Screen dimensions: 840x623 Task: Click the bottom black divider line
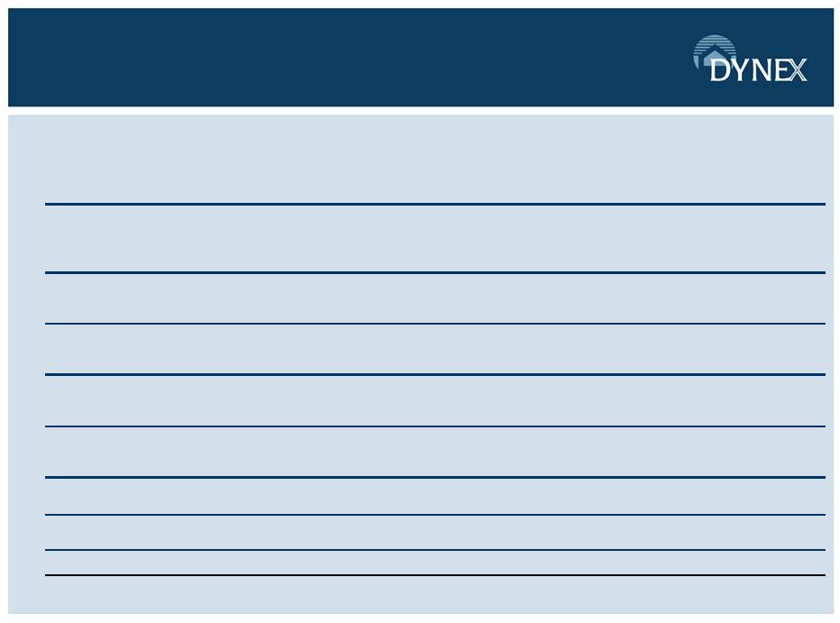click(435, 575)
